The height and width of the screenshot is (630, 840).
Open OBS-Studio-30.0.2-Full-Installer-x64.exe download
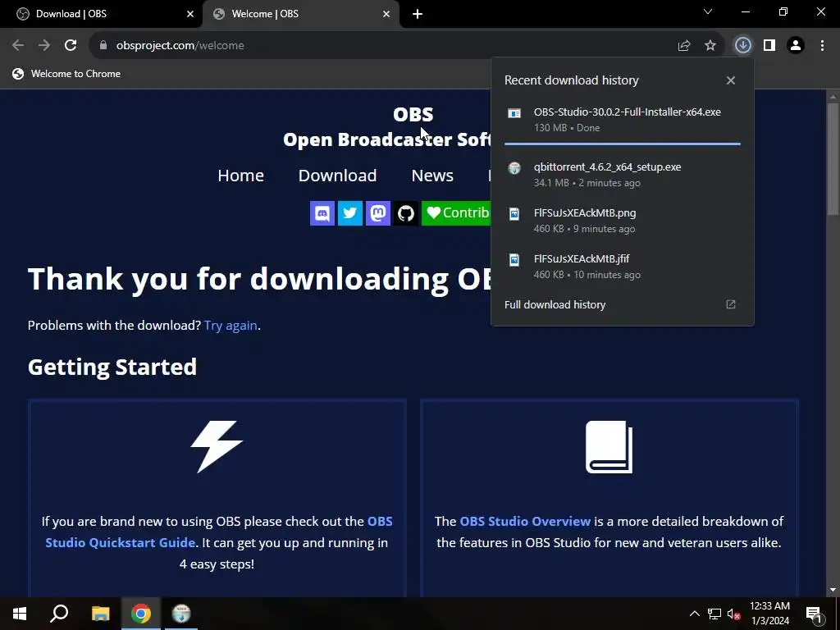click(623, 120)
